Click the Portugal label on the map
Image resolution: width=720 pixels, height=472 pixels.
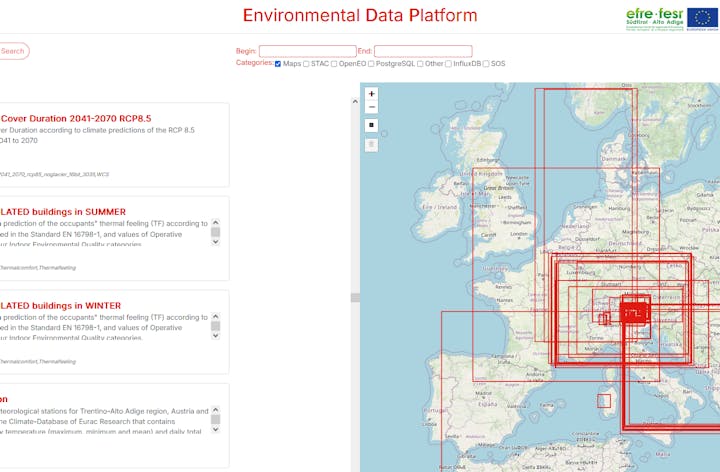click(435, 410)
